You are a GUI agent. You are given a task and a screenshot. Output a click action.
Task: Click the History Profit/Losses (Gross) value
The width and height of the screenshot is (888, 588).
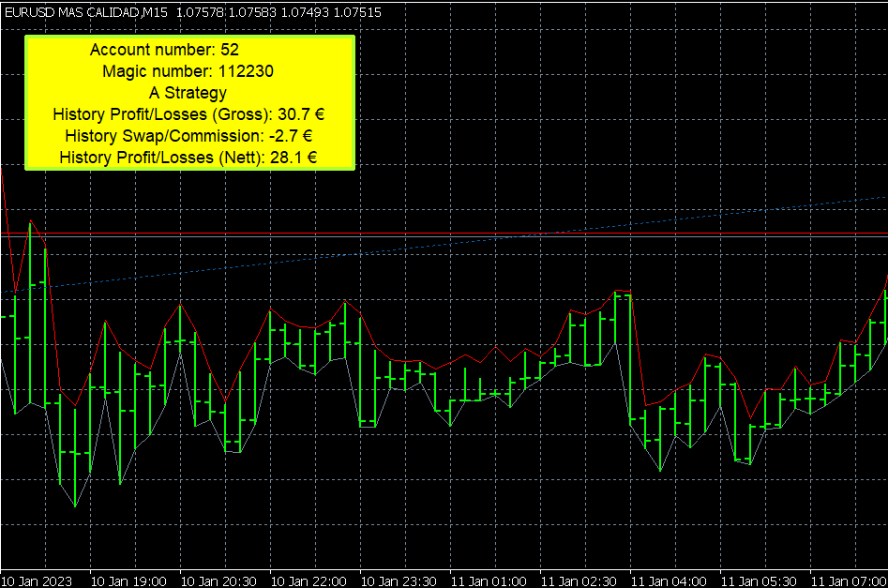301,114
